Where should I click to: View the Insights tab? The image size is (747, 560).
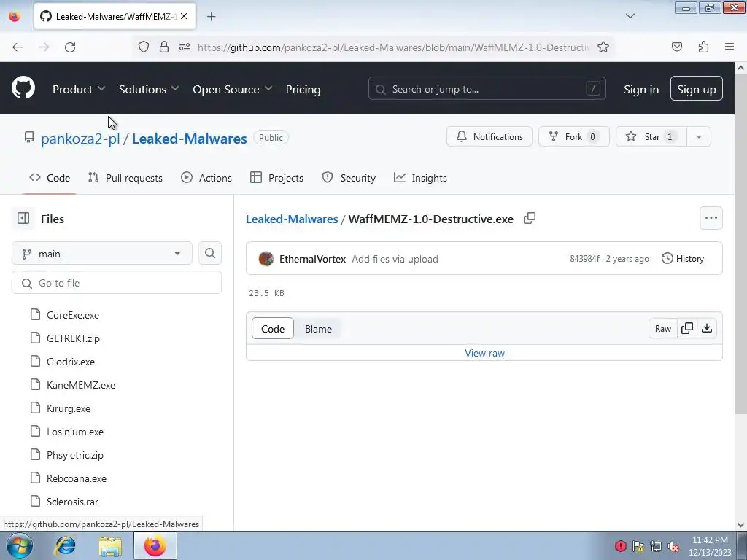(x=421, y=178)
